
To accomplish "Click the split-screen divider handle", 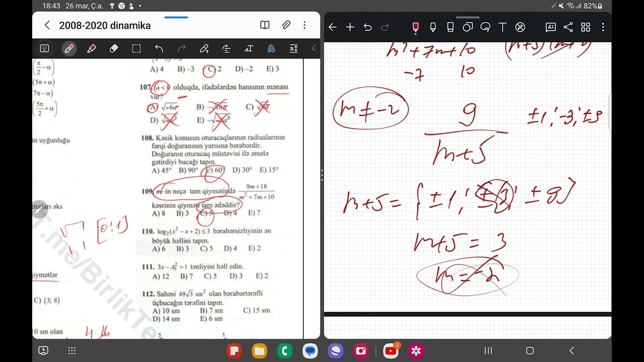I will pyautogui.click(x=322, y=175).
